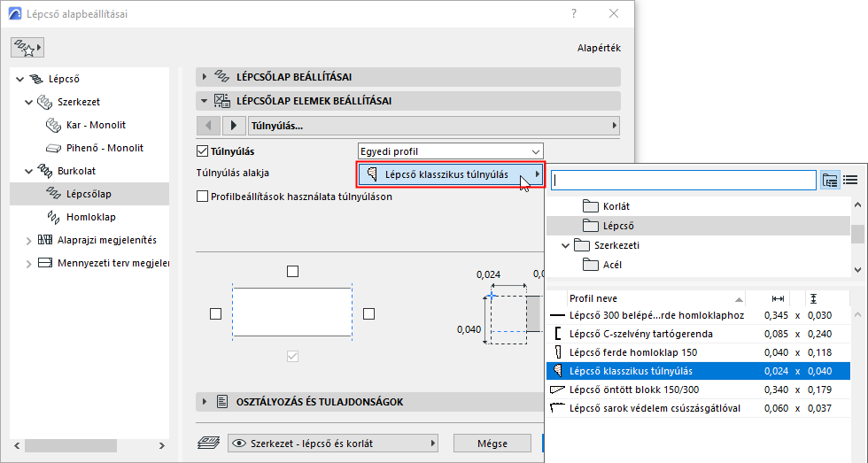Click the Acél folder icon
Viewport: 868px width, 463px height.
(x=591, y=265)
